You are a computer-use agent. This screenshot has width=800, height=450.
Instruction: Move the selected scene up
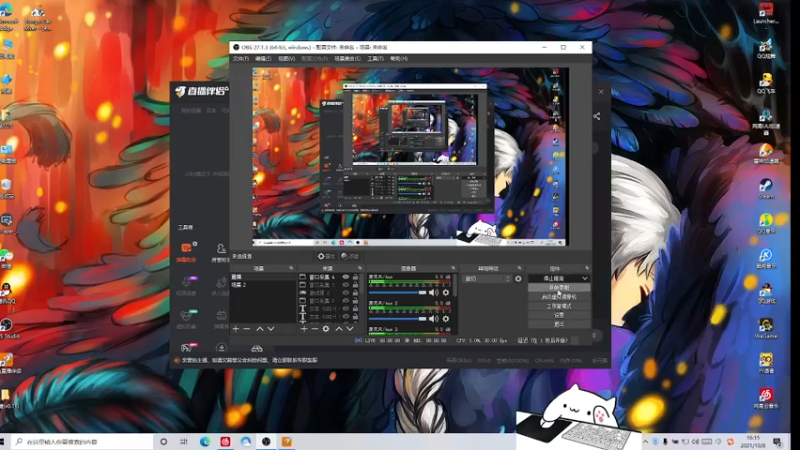[x=260, y=329]
